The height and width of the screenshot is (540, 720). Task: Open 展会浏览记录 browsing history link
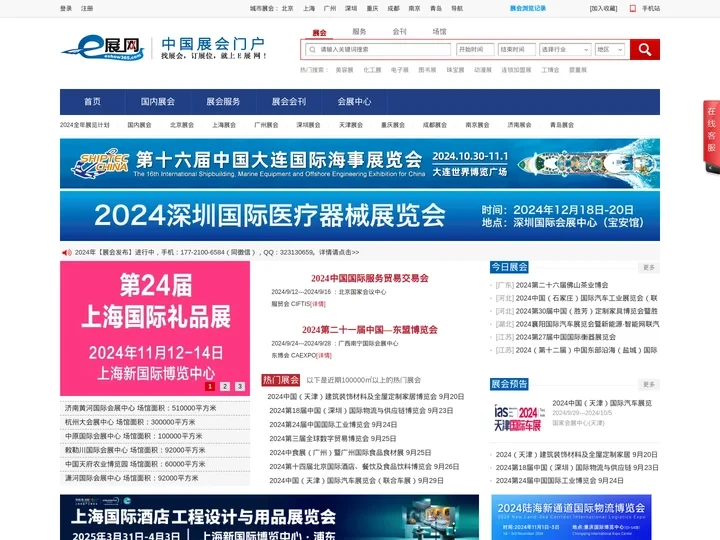pyautogui.click(x=528, y=8)
